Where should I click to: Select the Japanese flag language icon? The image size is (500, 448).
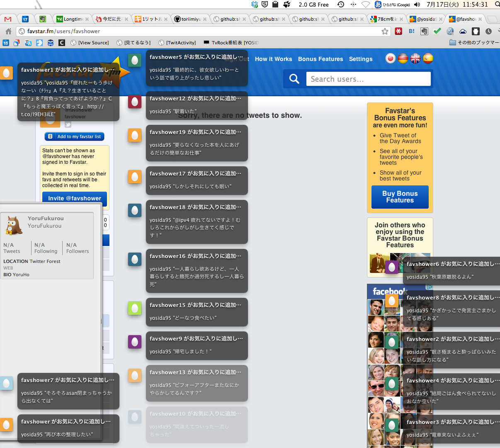390,58
